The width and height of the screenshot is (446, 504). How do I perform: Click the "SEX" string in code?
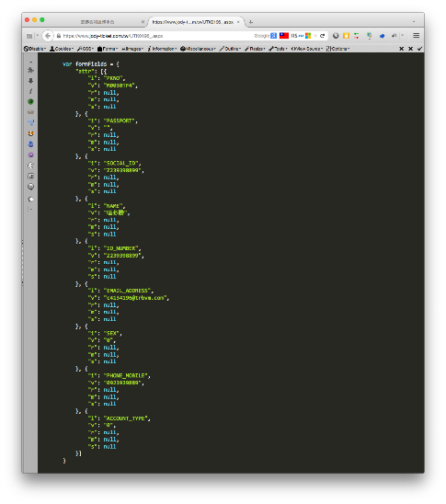coord(111,333)
